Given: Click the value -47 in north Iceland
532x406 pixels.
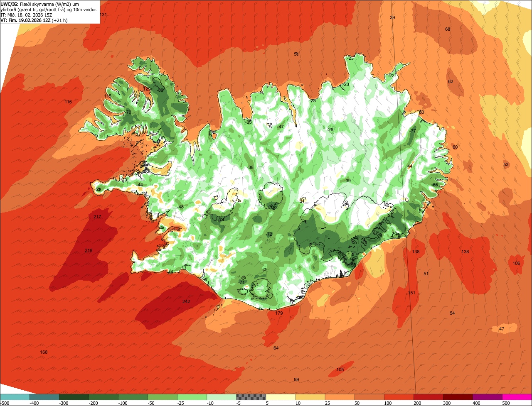Looking at the screenshot, I should pyautogui.click(x=280, y=127).
